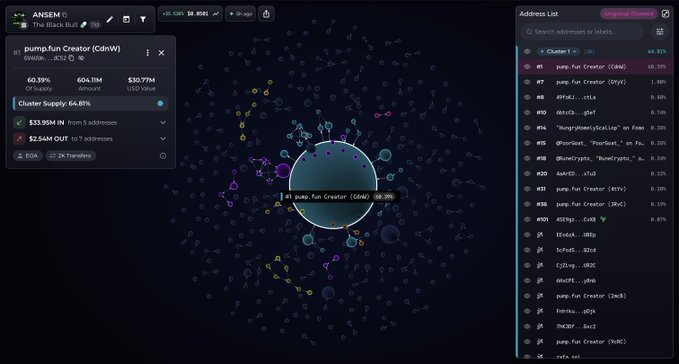
Task: Open the funnel filter icon in token header
Action: (143, 19)
